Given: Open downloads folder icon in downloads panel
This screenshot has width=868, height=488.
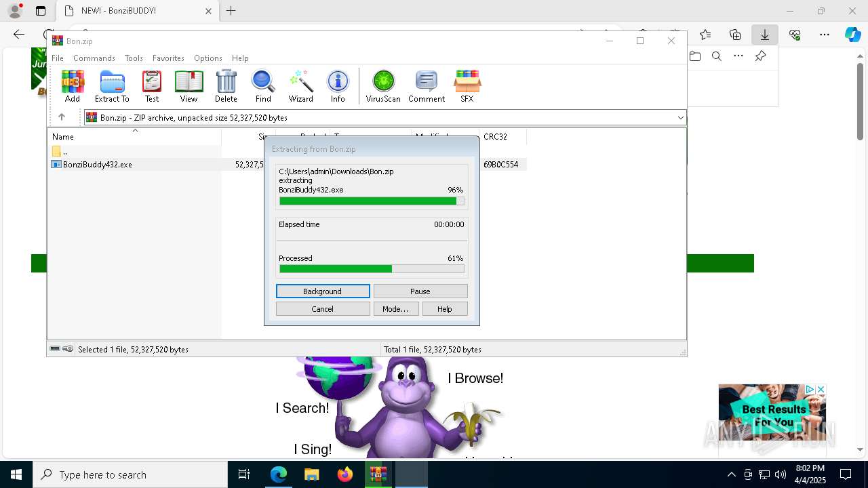Looking at the screenshot, I should [x=695, y=56].
